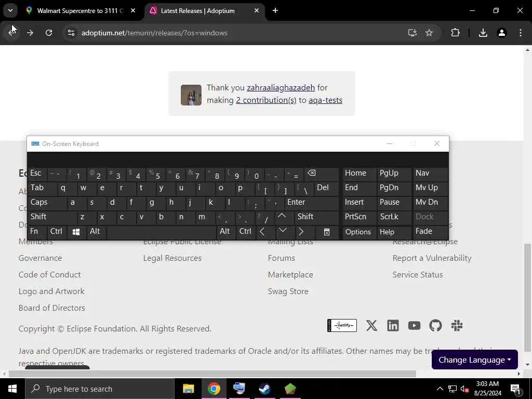Open Options on On-Screen Keyboard
Viewport: 532px width, 399px height.
tap(359, 232)
